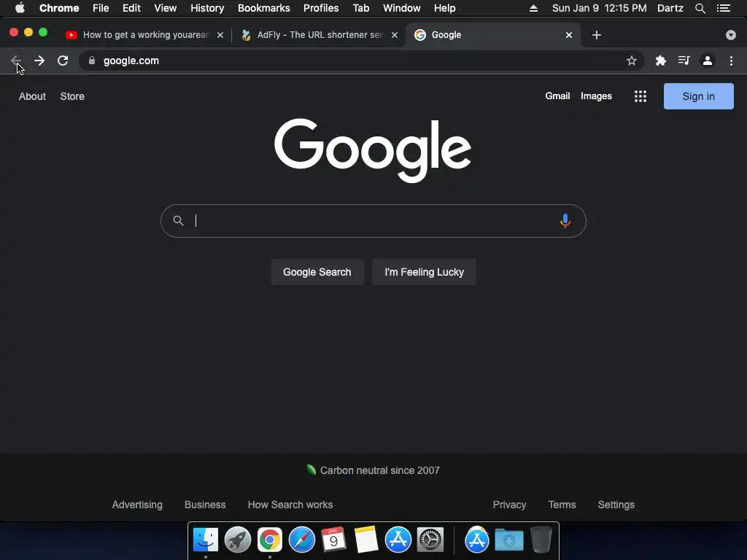Open the Tab menu
The image size is (747, 560).
pos(360,8)
